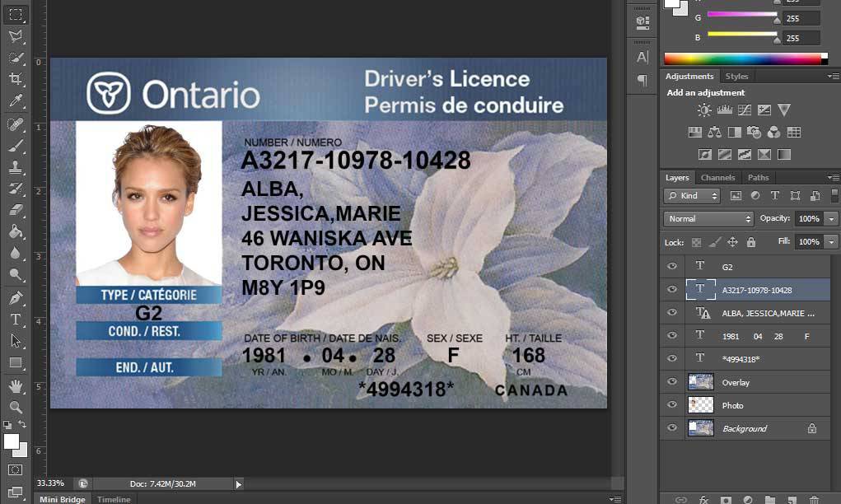Open the Paragraph panel icon
The width and height of the screenshot is (841, 504).
click(x=642, y=81)
